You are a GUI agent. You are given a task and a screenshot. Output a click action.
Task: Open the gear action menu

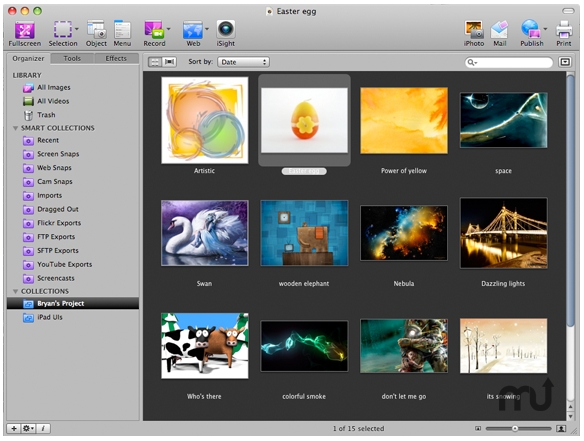pyautogui.click(x=28, y=428)
